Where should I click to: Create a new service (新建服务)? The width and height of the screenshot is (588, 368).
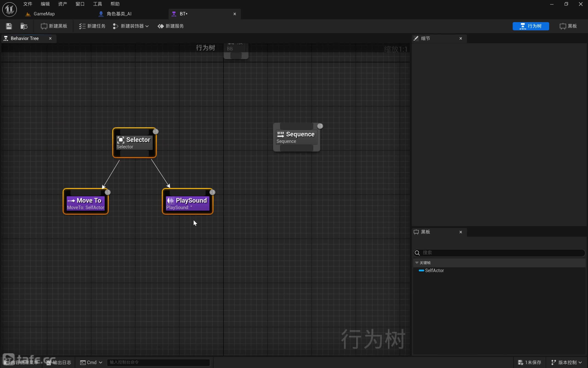pyautogui.click(x=171, y=26)
